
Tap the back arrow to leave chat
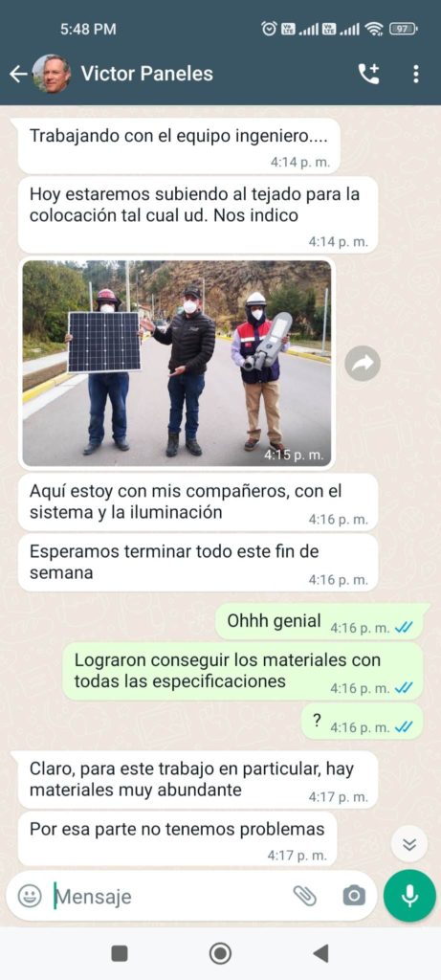click(17, 75)
